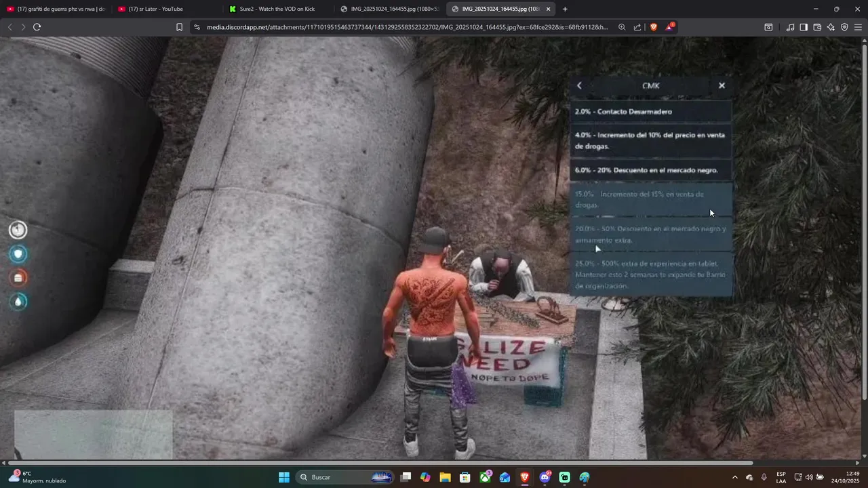This screenshot has height=488, width=868.
Task: Open Leo AI sparkle icon
Action: pyautogui.click(x=831, y=27)
